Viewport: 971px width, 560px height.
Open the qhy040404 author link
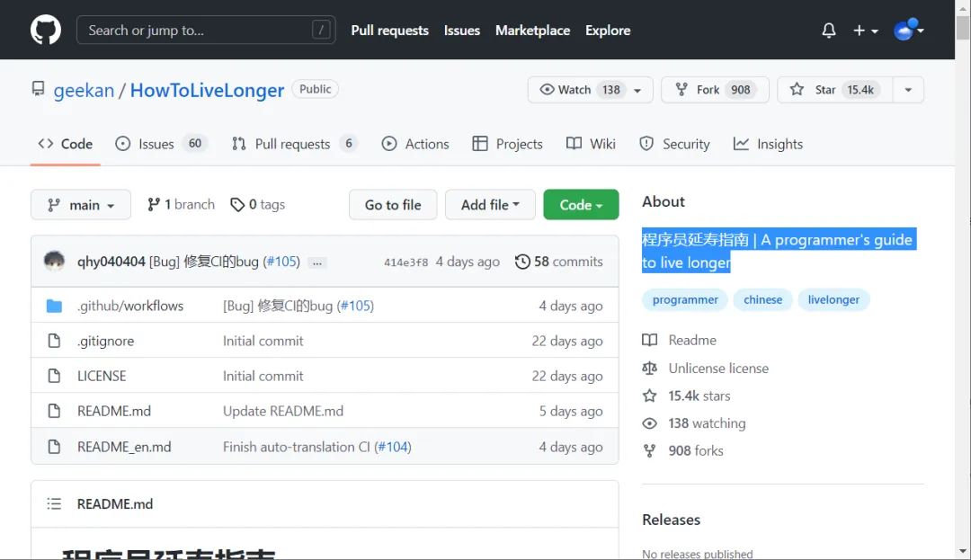[111, 262]
